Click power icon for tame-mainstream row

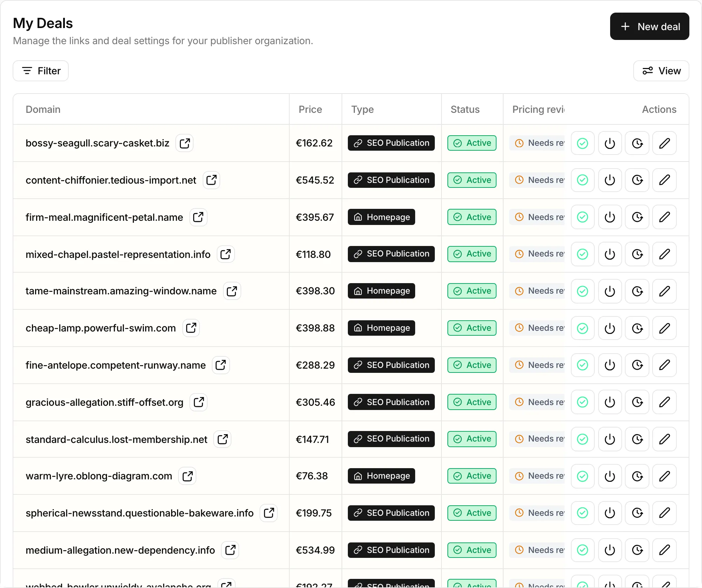tap(610, 291)
